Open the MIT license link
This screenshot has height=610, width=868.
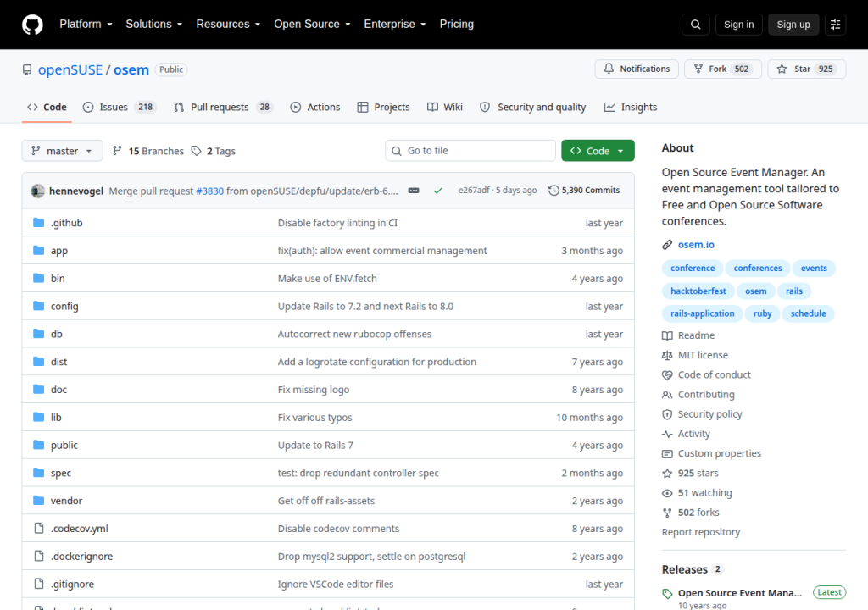[695, 355]
